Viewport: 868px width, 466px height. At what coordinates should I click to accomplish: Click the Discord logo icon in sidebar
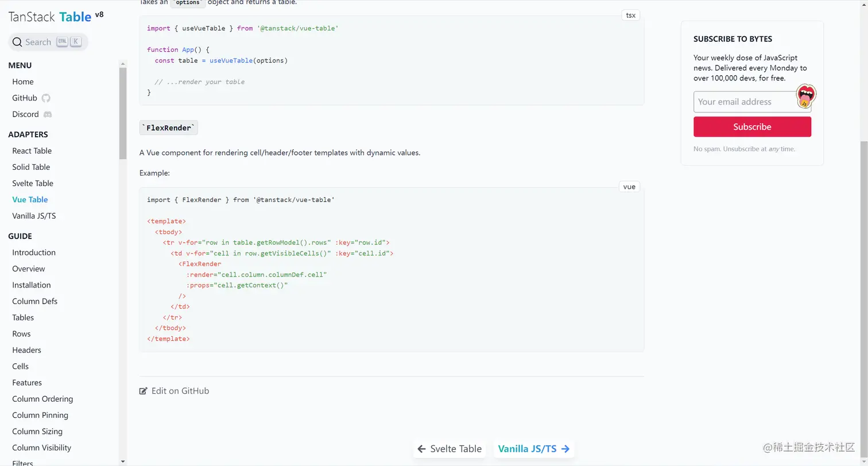click(x=48, y=114)
